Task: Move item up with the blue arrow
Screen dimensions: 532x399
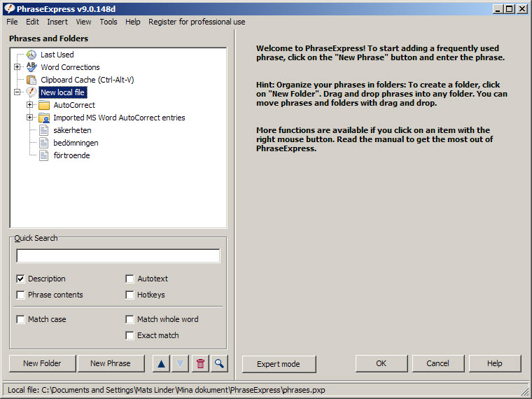Action: coord(161,364)
